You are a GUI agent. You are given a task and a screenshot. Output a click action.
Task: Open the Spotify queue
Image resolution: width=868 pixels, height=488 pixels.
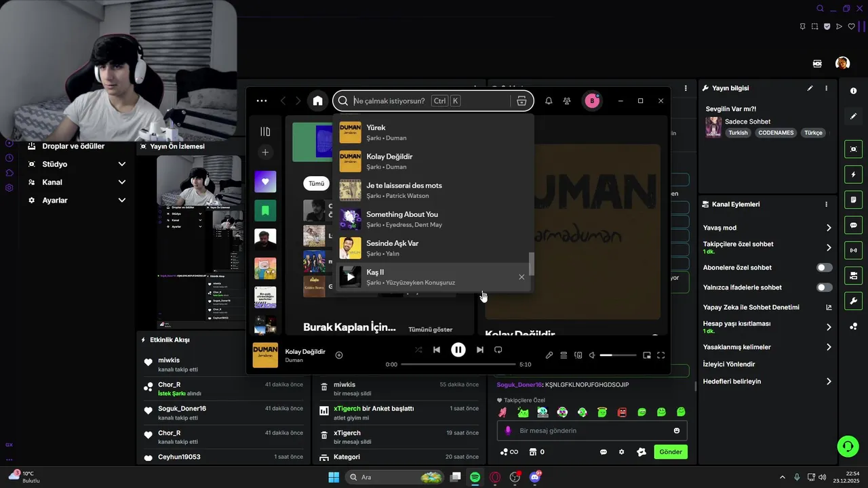point(564,355)
